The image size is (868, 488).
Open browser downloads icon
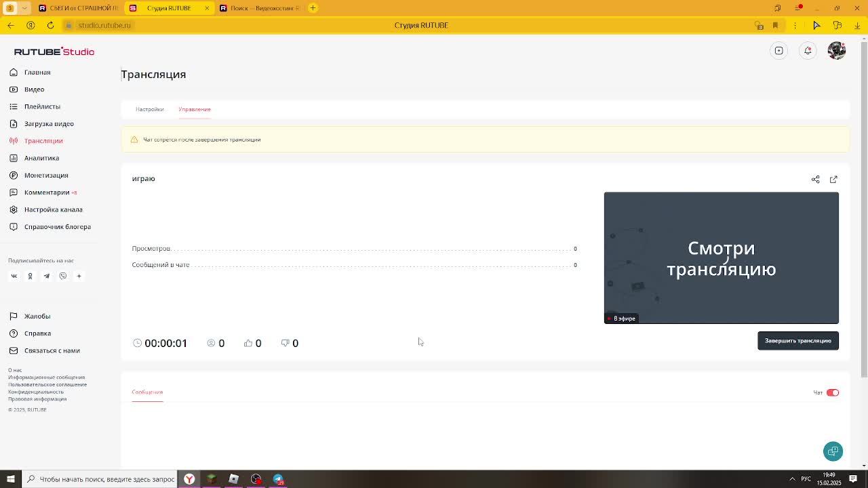coord(857,25)
